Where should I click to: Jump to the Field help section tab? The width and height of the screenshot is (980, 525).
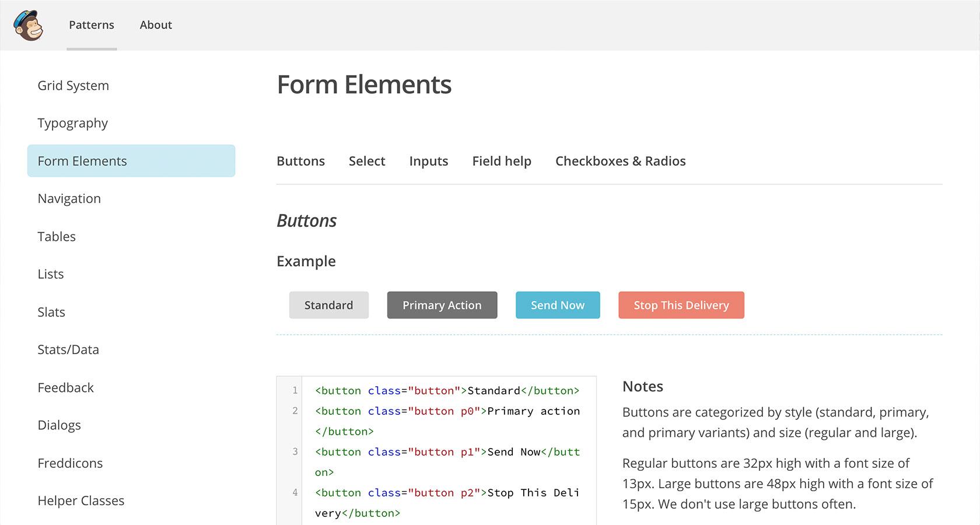click(x=502, y=161)
